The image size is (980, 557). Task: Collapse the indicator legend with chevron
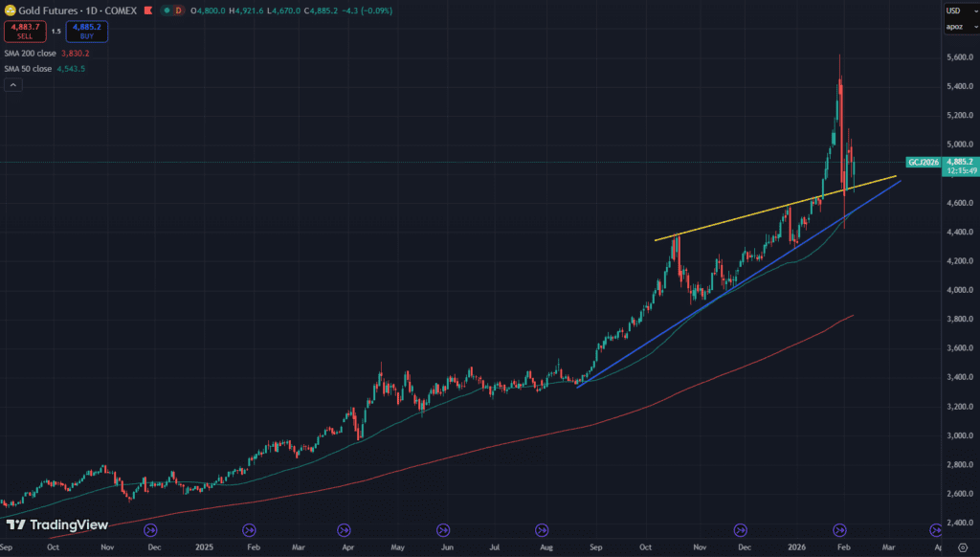pyautogui.click(x=13, y=84)
